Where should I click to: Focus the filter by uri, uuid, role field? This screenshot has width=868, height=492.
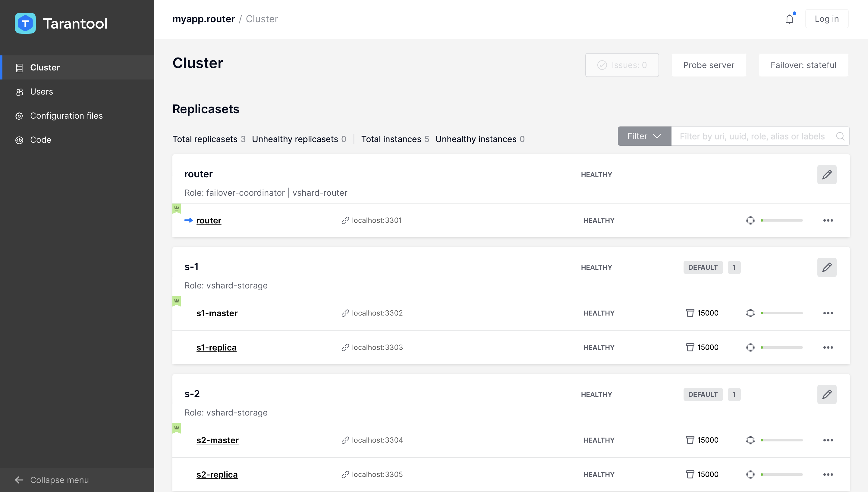click(x=752, y=136)
